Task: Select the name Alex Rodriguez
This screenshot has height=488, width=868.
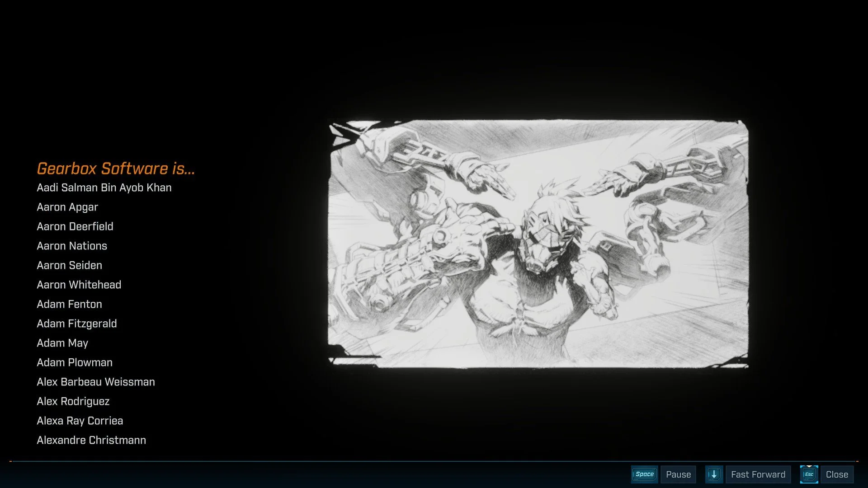Action: pos(73,401)
